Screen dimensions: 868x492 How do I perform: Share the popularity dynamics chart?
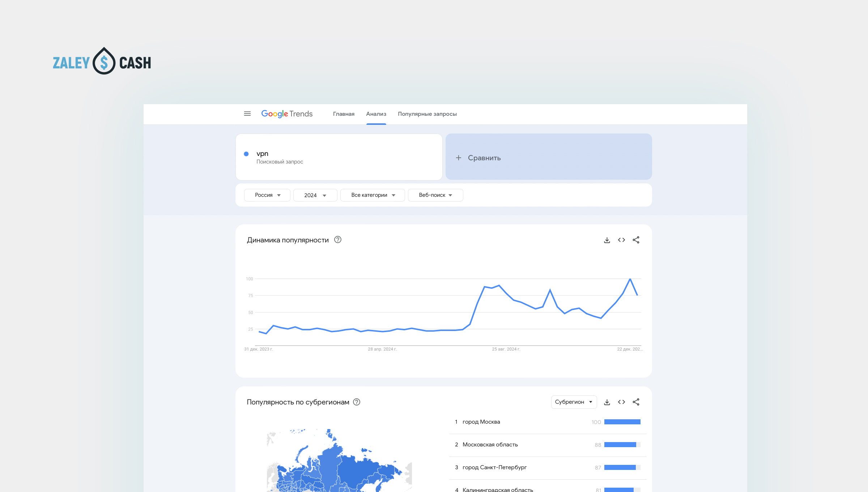636,240
